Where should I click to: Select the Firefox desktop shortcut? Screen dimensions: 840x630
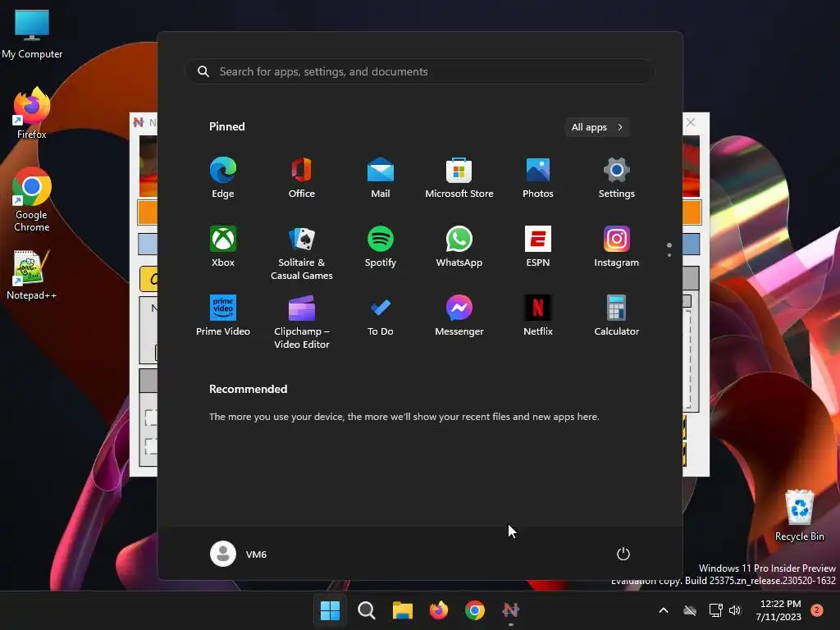[x=32, y=113]
